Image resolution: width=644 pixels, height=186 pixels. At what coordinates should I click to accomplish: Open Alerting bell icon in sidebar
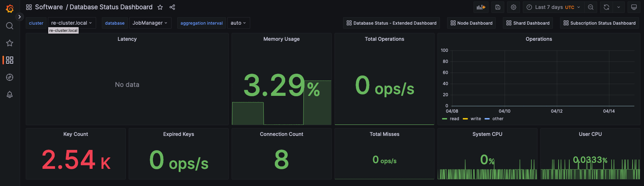tap(10, 94)
